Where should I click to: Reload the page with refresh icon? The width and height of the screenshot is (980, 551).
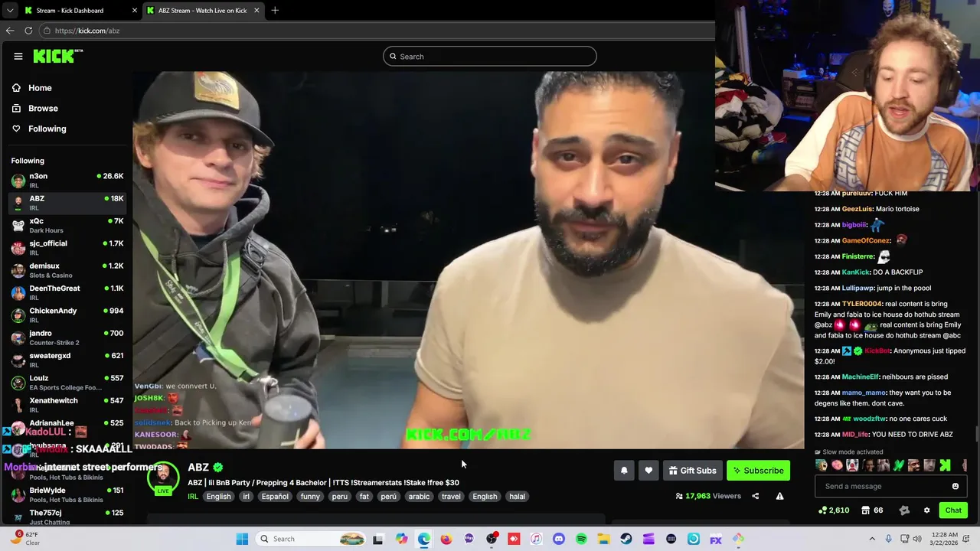28,31
